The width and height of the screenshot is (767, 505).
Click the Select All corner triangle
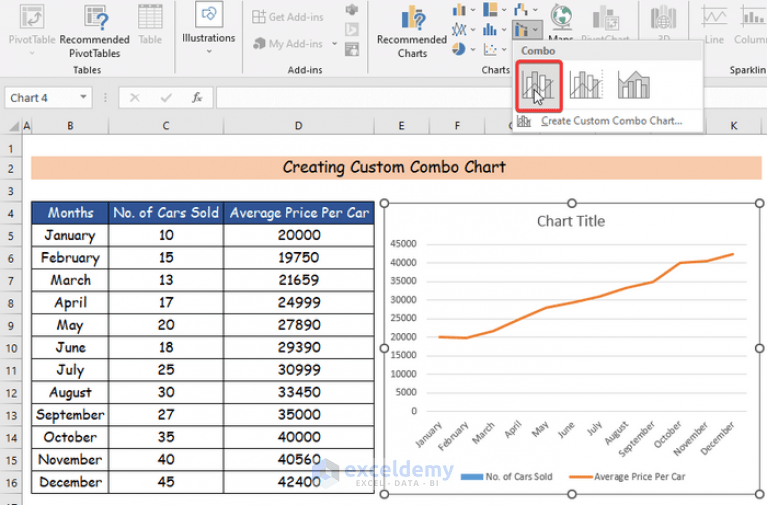click(14, 127)
